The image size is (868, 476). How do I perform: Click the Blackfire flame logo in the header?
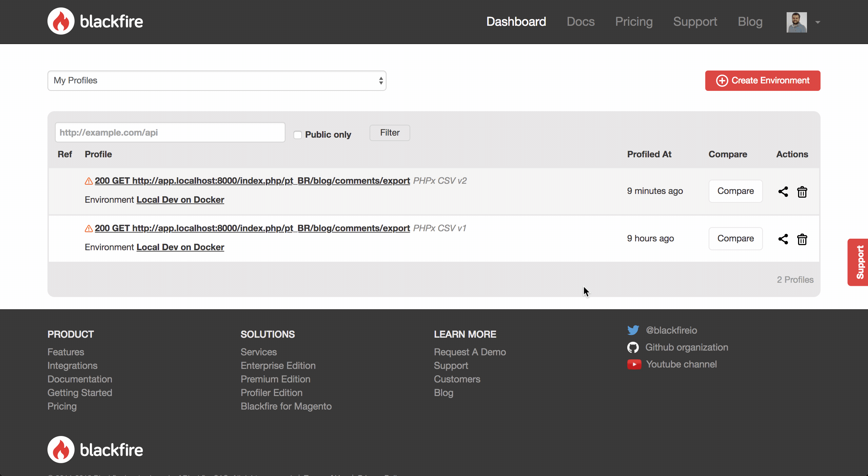pos(61,21)
